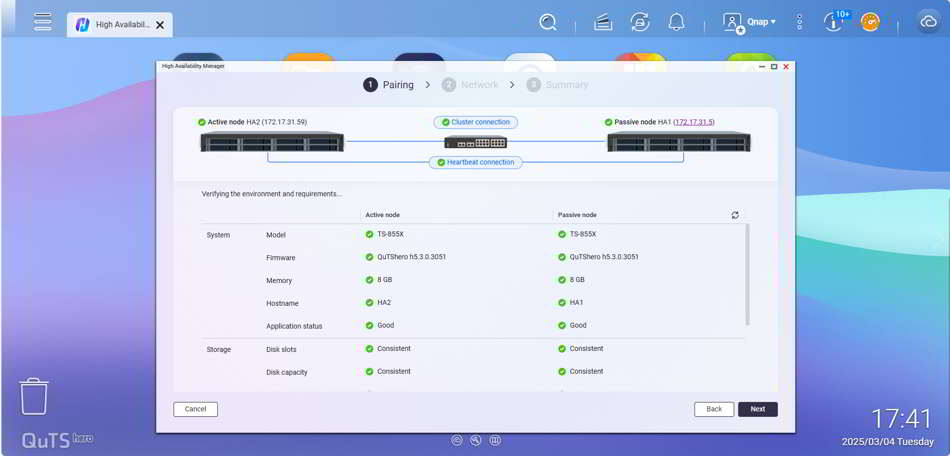Screen dimensions: 950x456
Task: Click the Next button
Action: click(x=757, y=409)
